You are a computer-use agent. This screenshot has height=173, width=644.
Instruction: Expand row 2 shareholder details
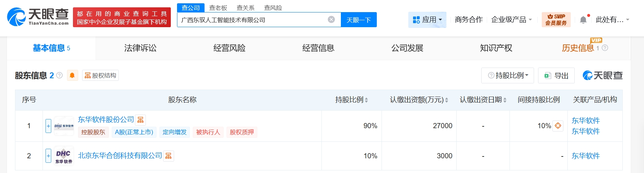(48, 156)
